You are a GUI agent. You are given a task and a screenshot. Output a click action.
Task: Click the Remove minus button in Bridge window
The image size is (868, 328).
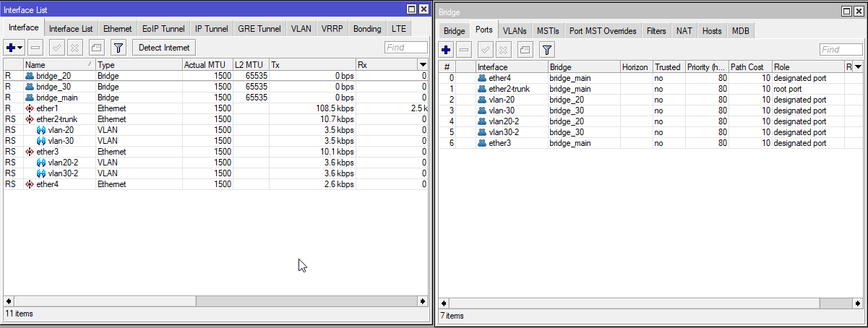[464, 49]
